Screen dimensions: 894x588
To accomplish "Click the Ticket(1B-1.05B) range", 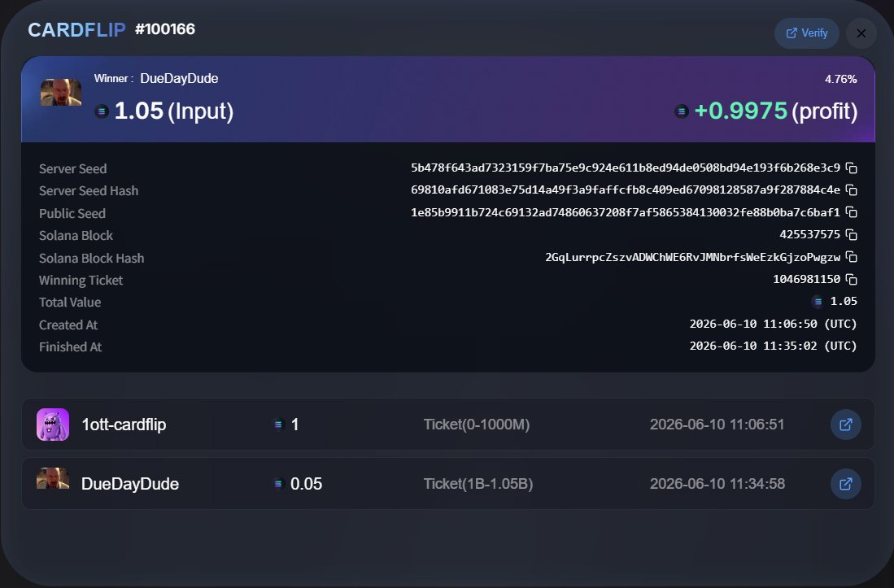I will (478, 484).
